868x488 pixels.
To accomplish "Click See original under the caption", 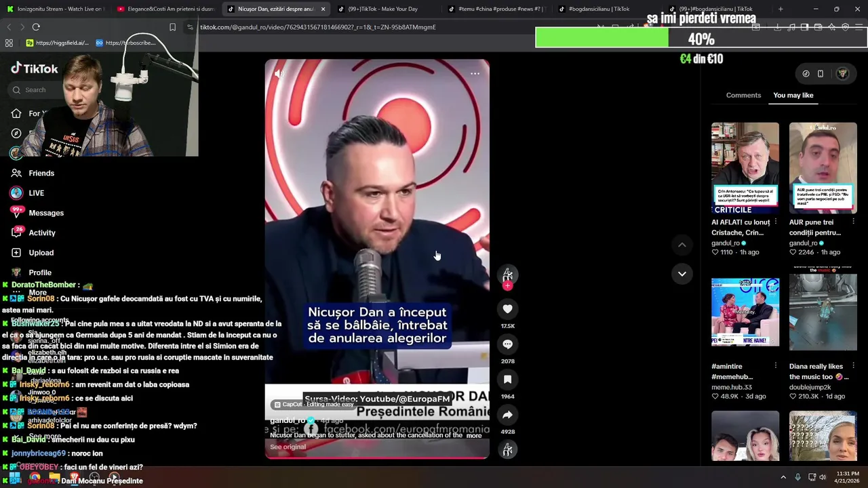I will tap(288, 447).
